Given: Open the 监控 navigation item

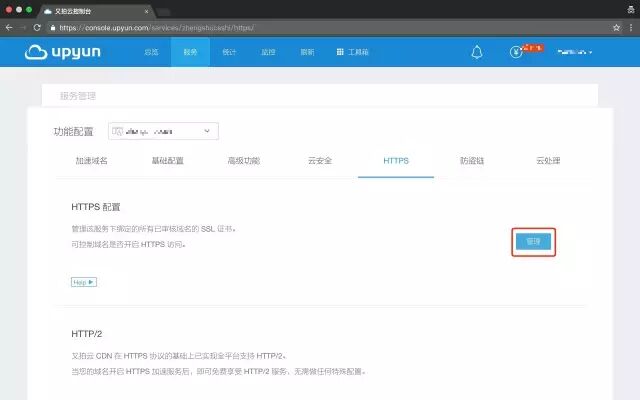Looking at the screenshot, I should coord(268,52).
